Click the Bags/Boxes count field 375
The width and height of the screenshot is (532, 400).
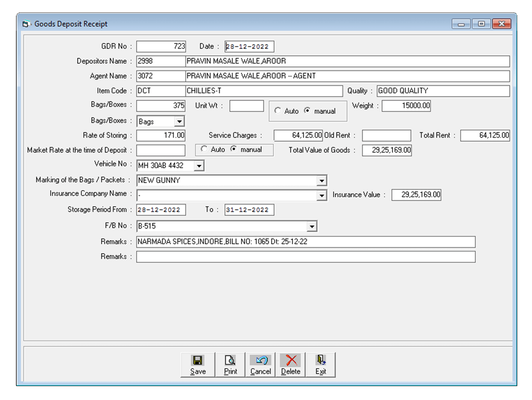click(161, 106)
